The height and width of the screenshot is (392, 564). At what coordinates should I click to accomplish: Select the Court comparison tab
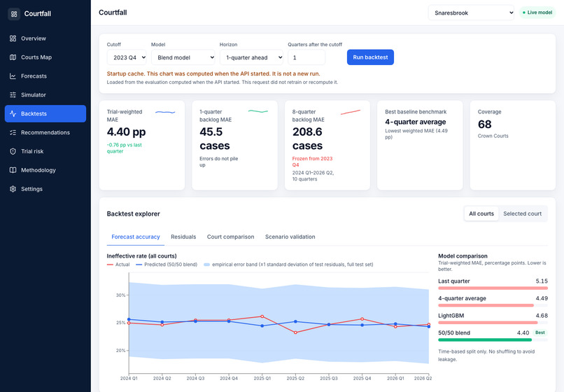click(230, 237)
